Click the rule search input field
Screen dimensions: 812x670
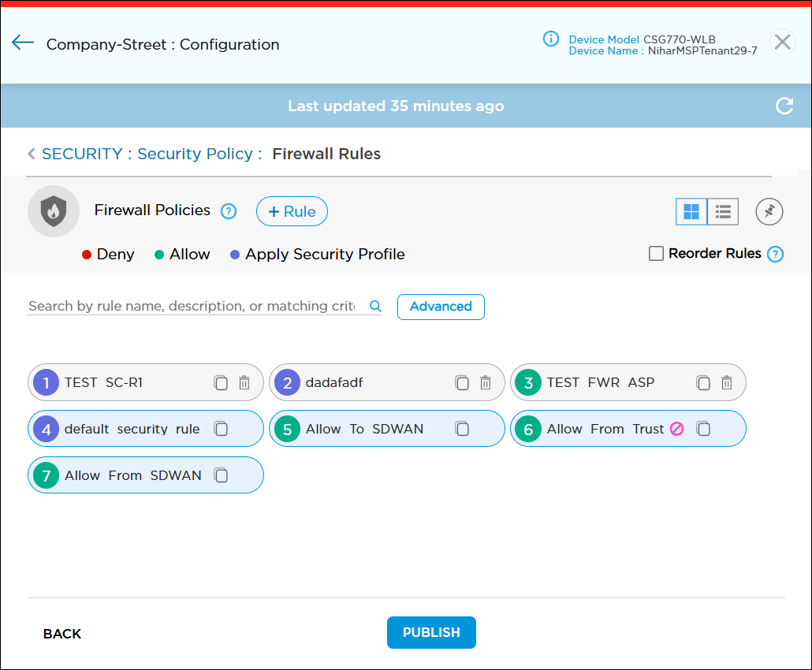tap(189, 306)
